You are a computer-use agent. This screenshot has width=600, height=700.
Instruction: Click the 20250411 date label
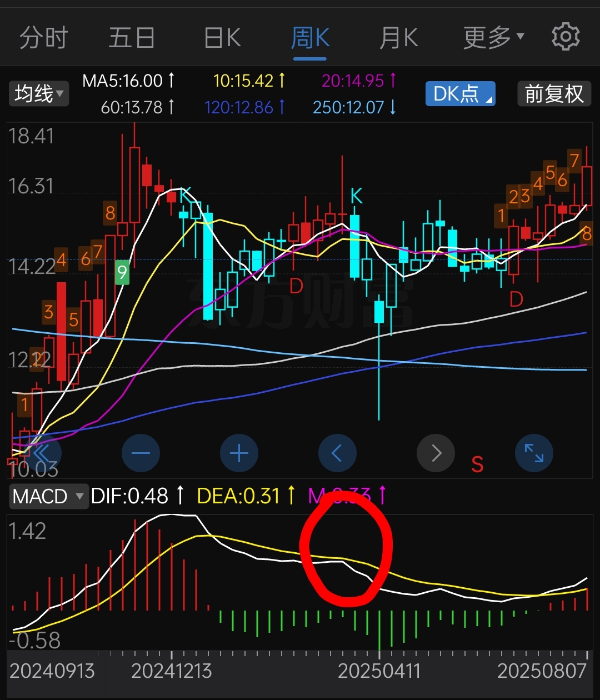(379, 671)
